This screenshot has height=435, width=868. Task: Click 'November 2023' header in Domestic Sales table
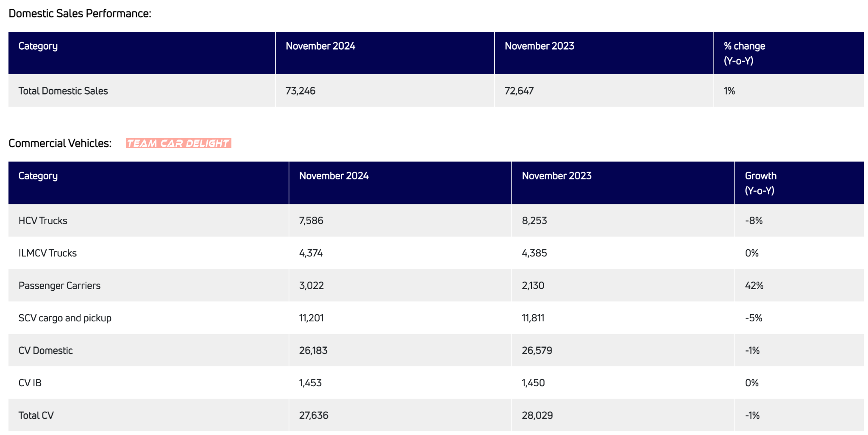540,46
